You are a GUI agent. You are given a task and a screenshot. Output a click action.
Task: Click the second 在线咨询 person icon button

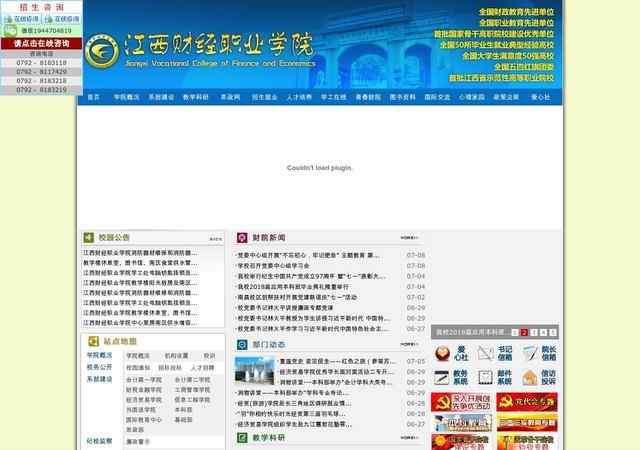click(x=62, y=19)
